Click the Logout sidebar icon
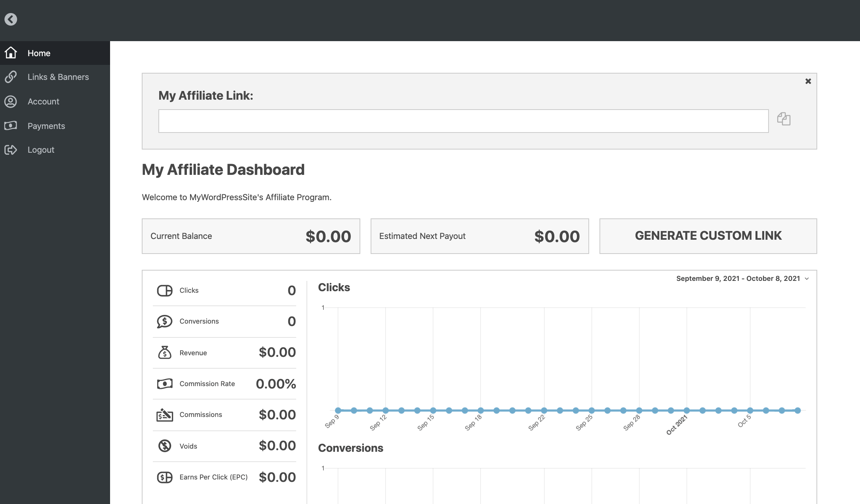 point(10,150)
